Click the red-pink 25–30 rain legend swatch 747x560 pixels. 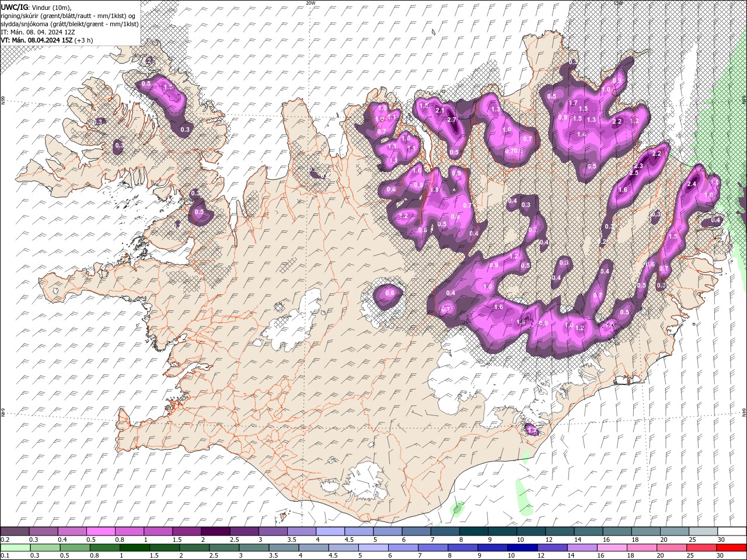pos(701,548)
